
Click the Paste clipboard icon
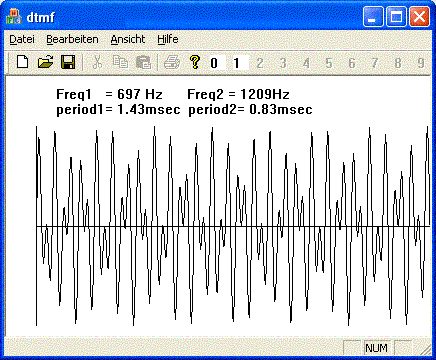point(143,62)
